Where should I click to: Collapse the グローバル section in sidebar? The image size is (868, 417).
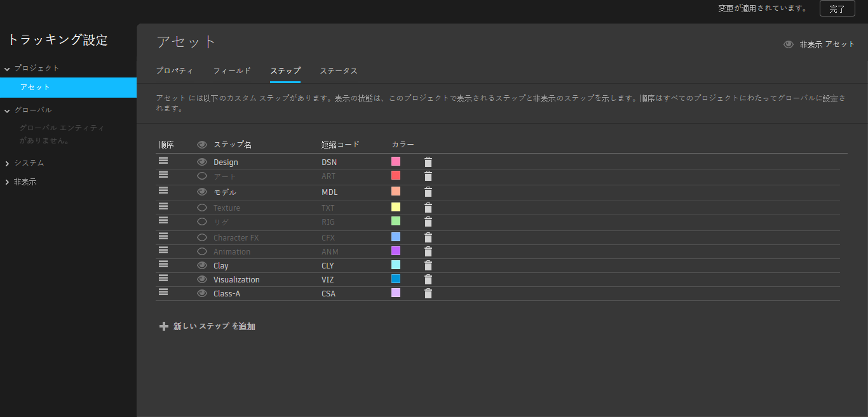[8, 110]
